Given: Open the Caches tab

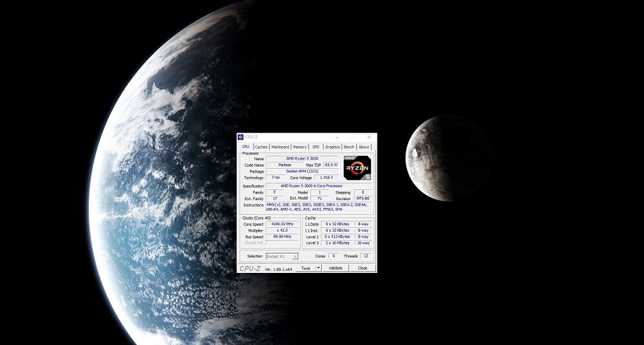Looking at the screenshot, I should tap(261, 147).
